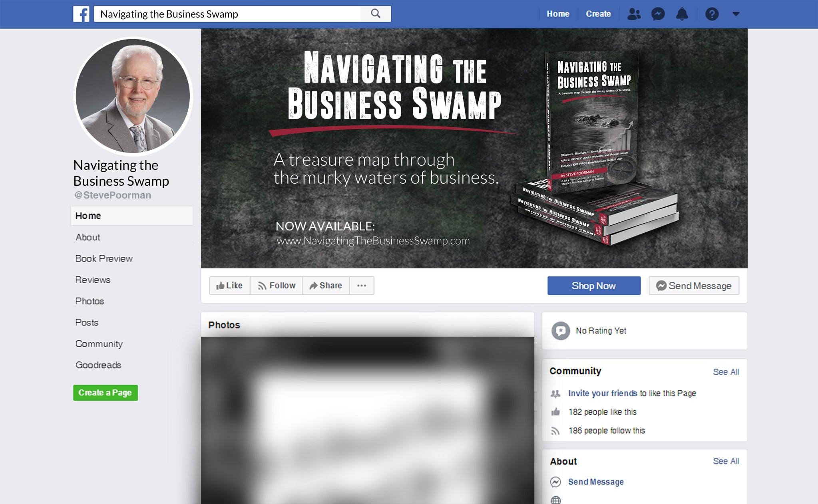This screenshot has width=818, height=504.
Task: Click the search magnifier icon
Action: tap(376, 14)
